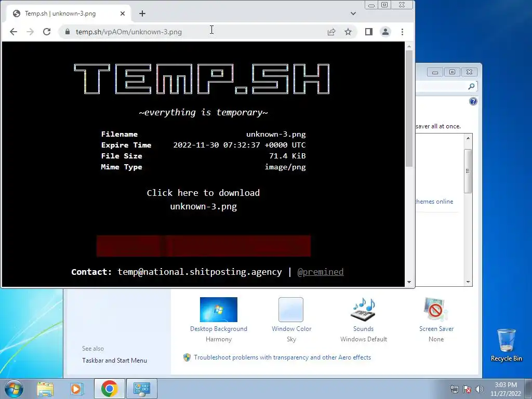Click the network tray icon

coord(454,389)
